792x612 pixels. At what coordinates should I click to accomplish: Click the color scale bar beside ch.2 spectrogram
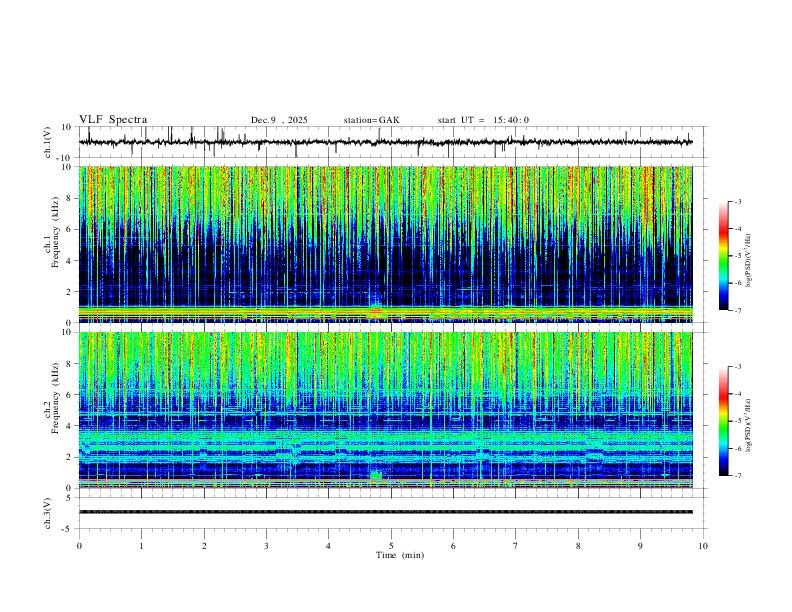[x=723, y=421]
